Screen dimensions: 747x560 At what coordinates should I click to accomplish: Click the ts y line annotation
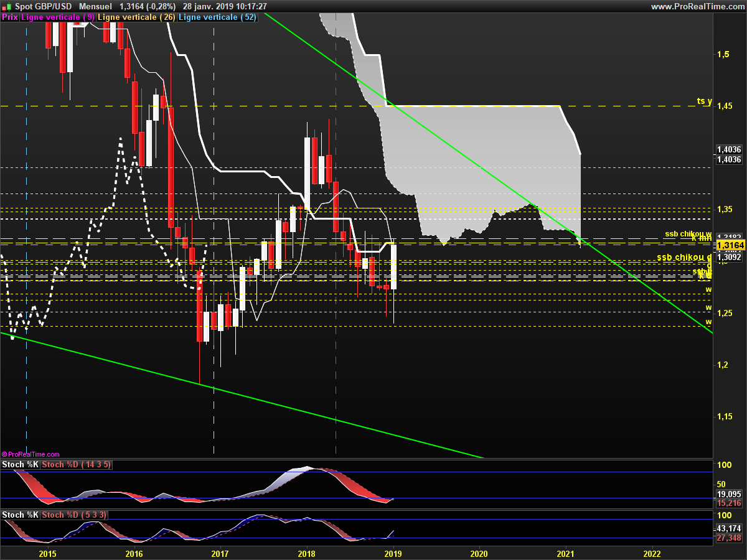704,101
